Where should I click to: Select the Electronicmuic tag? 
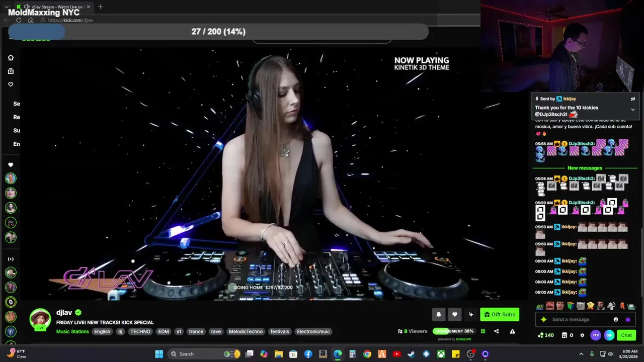pos(313,331)
